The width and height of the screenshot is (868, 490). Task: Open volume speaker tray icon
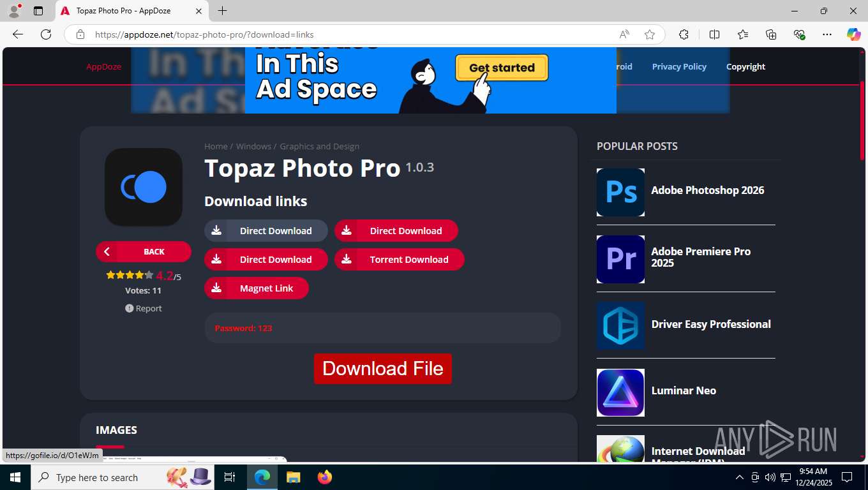coord(770,477)
